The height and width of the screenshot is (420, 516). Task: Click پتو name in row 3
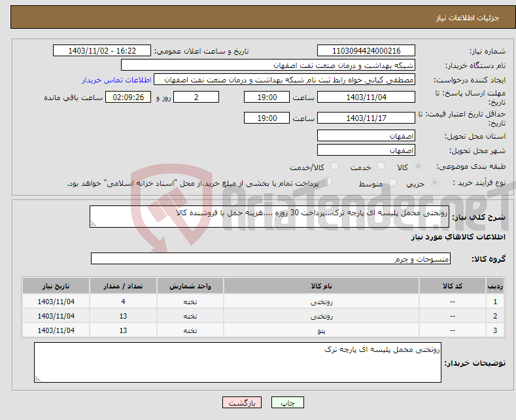pos(321,330)
